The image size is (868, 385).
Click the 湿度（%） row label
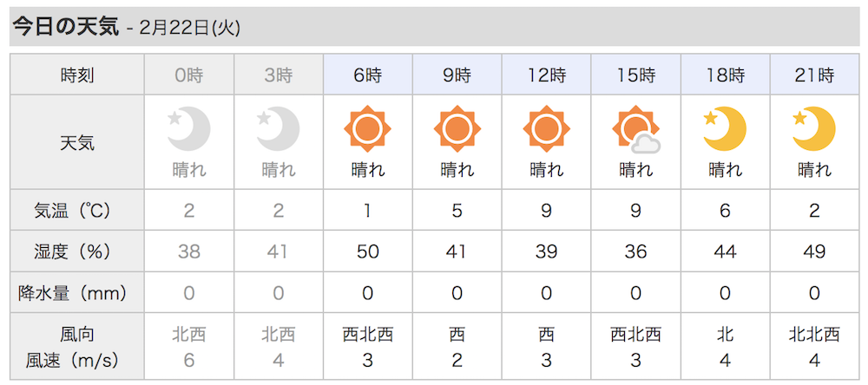pos(77,251)
